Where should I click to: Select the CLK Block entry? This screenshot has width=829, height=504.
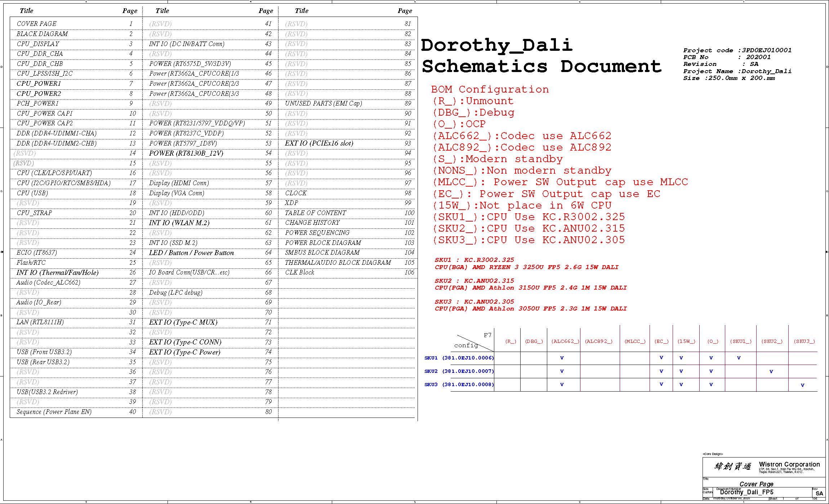click(300, 272)
